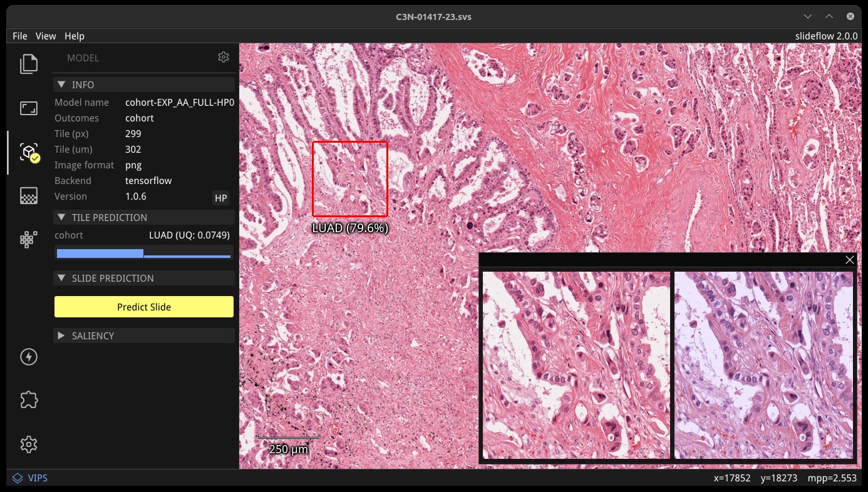Click the VIPS layers icon in status bar

pyautogui.click(x=18, y=478)
